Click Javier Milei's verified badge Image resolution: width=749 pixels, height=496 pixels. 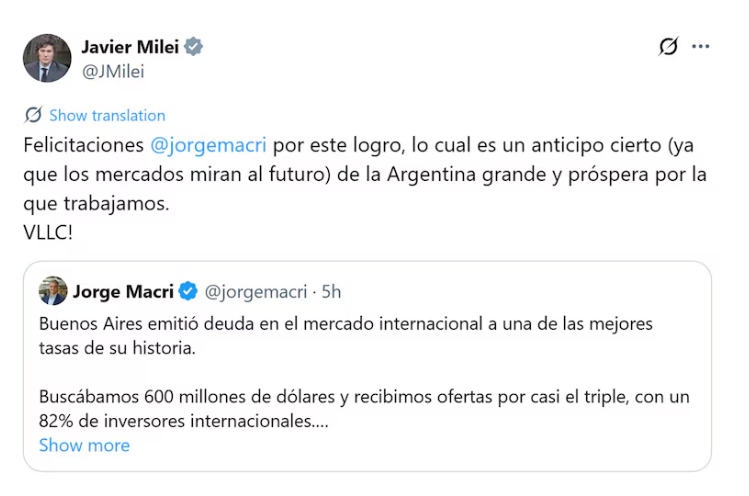pos(194,47)
